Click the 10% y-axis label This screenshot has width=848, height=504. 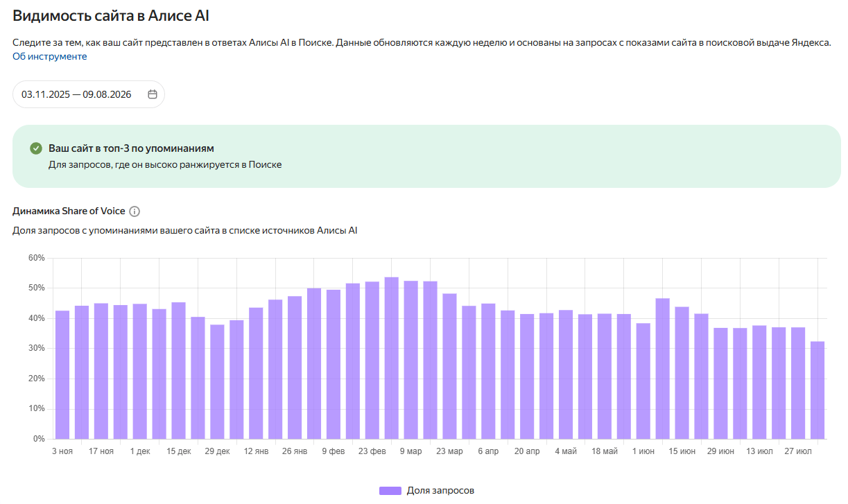point(36,408)
